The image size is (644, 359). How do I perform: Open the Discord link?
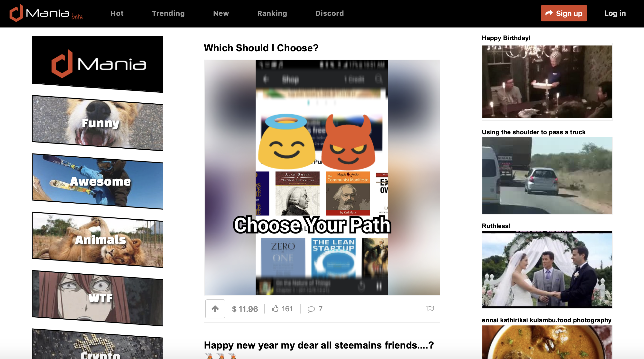coord(330,13)
